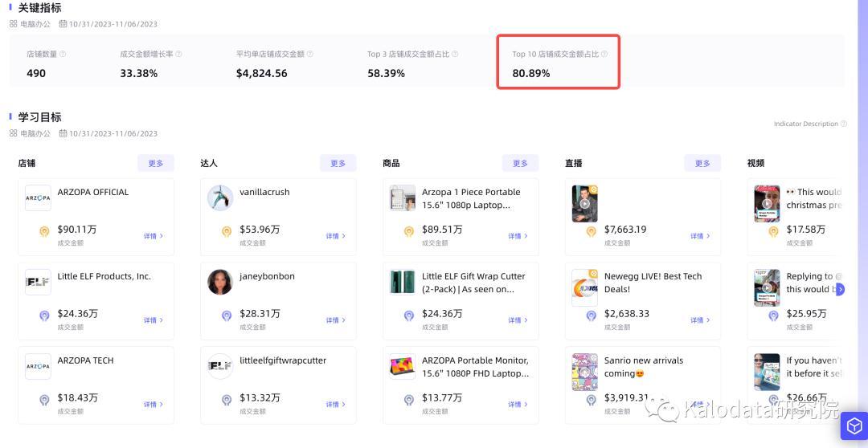
Task: Click rank medal on Little ELF Products card
Action: click(44, 316)
